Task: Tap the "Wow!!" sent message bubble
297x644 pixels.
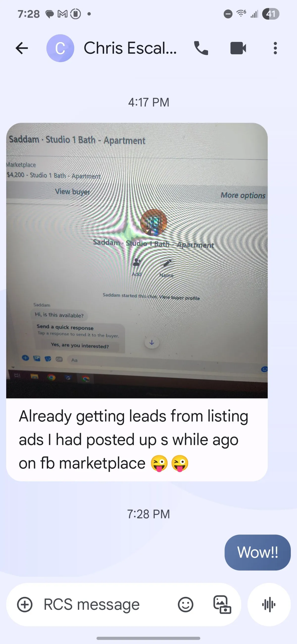Action: (x=258, y=552)
